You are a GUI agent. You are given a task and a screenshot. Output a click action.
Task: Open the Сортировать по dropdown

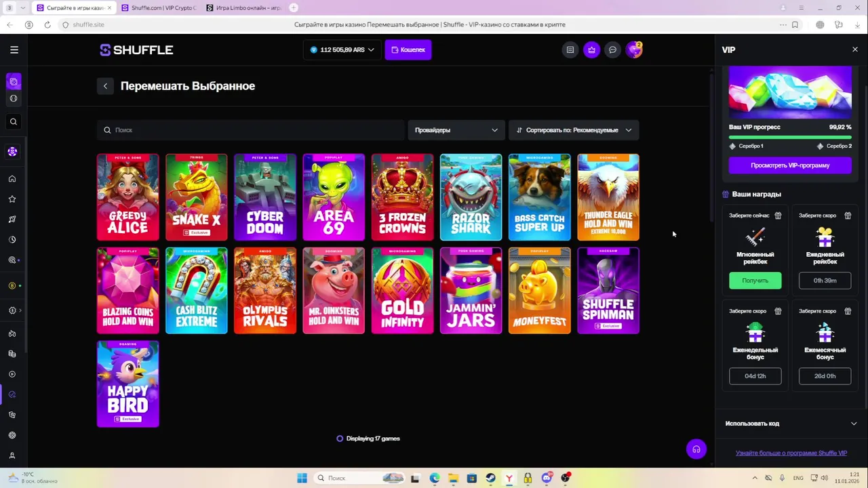click(x=574, y=130)
